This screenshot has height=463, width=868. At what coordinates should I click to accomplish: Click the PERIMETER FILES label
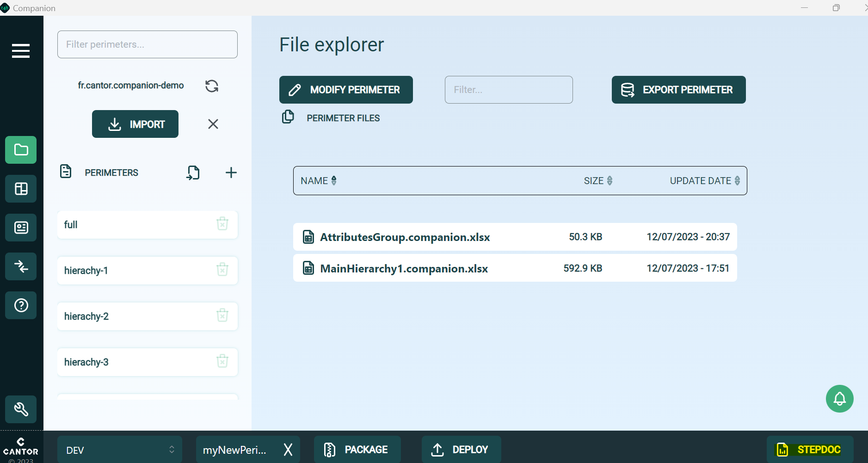[343, 118]
